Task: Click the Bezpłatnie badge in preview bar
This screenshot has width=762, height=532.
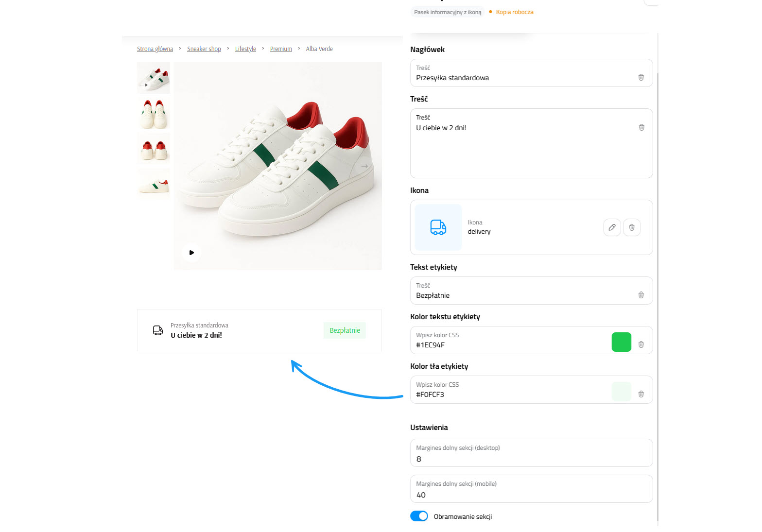Action: pyautogui.click(x=345, y=330)
